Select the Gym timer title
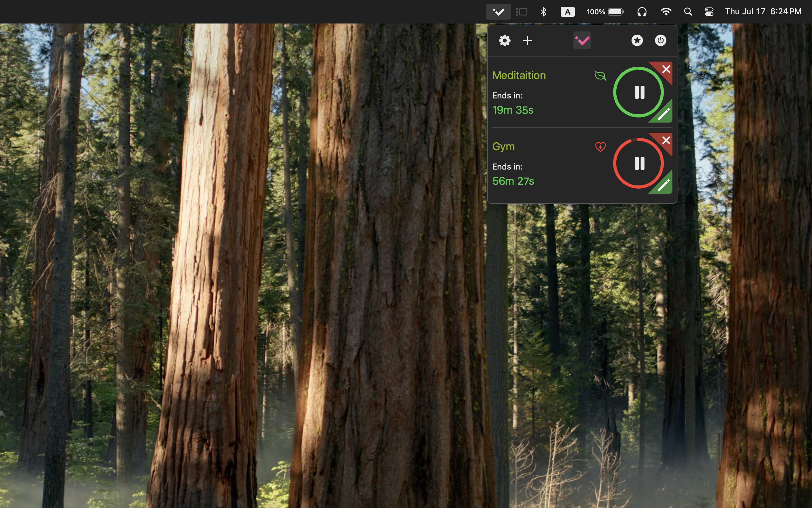Screen dimensions: 812x508 [x=503, y=147]
